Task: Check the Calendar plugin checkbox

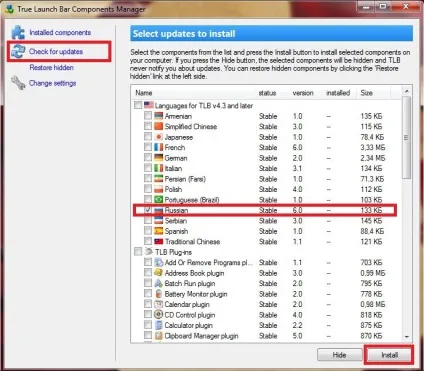Action: coord(148,304)
